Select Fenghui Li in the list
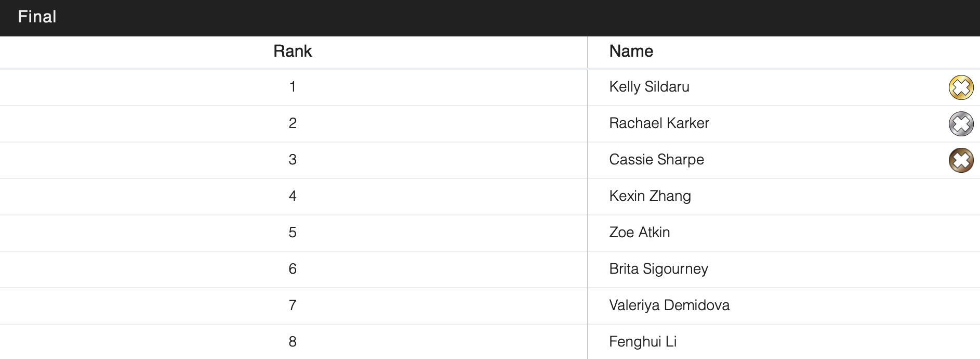Screen dimensions: 980x359 642,342
